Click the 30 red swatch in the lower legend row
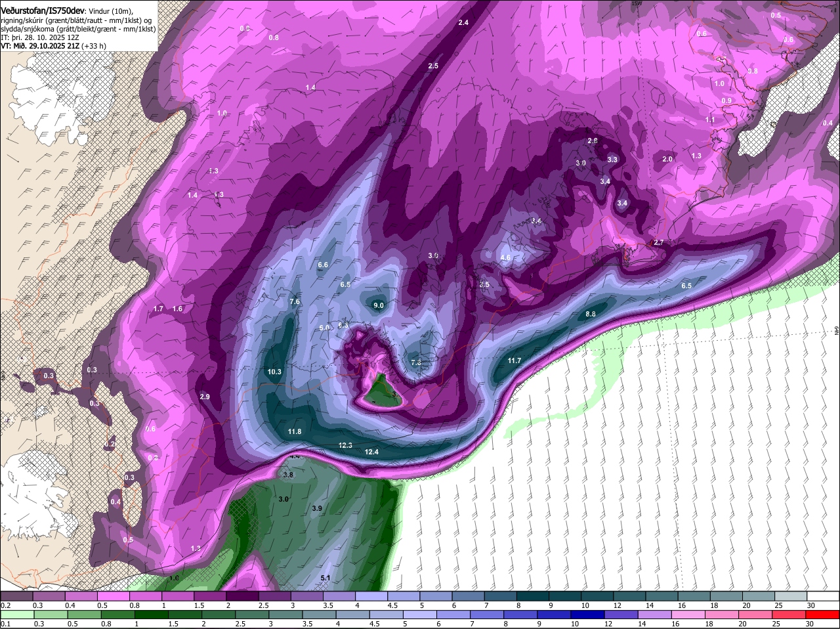Viewport: 840px width, 629px height. click(823, 615)
